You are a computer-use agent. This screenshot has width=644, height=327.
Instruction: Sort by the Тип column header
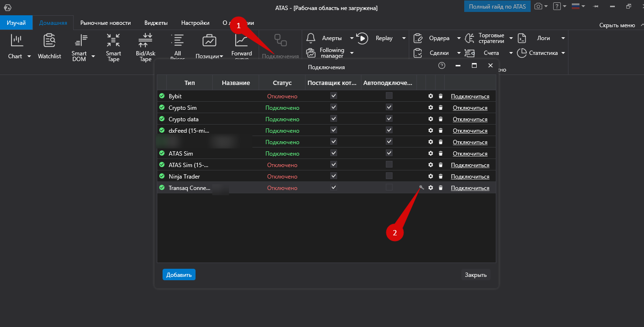(189, 83)
